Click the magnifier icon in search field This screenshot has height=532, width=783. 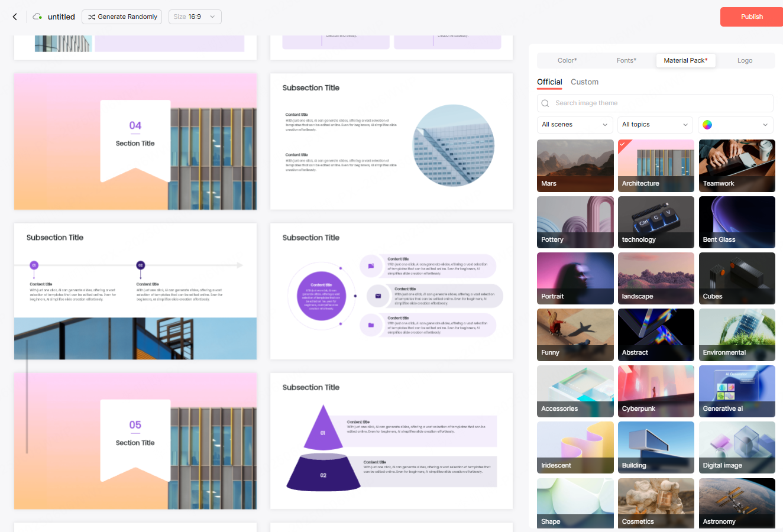click(x=545, y=103)
